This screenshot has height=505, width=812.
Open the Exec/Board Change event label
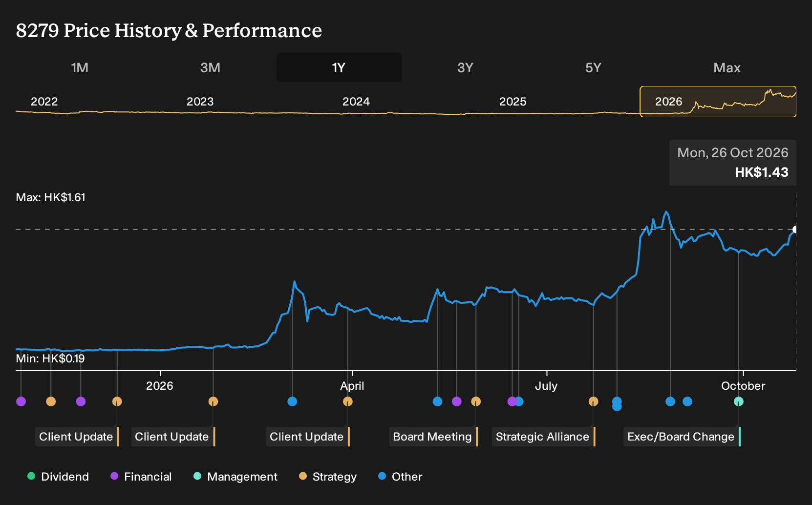682,437
